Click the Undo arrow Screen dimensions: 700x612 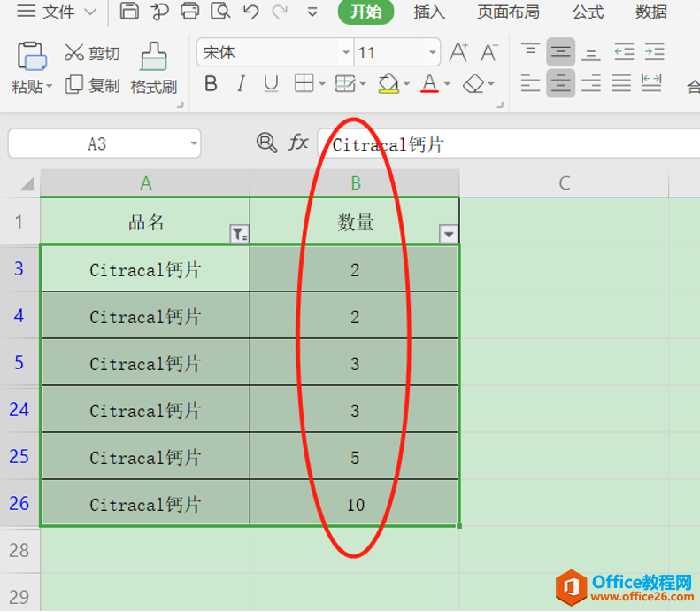pyautogui.click(x=251, y=12)
